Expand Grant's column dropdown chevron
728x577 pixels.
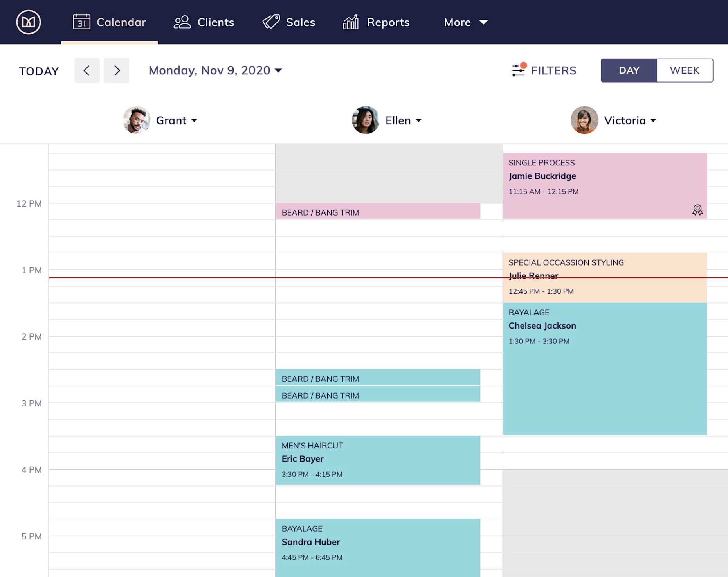[x=195, y=121]
